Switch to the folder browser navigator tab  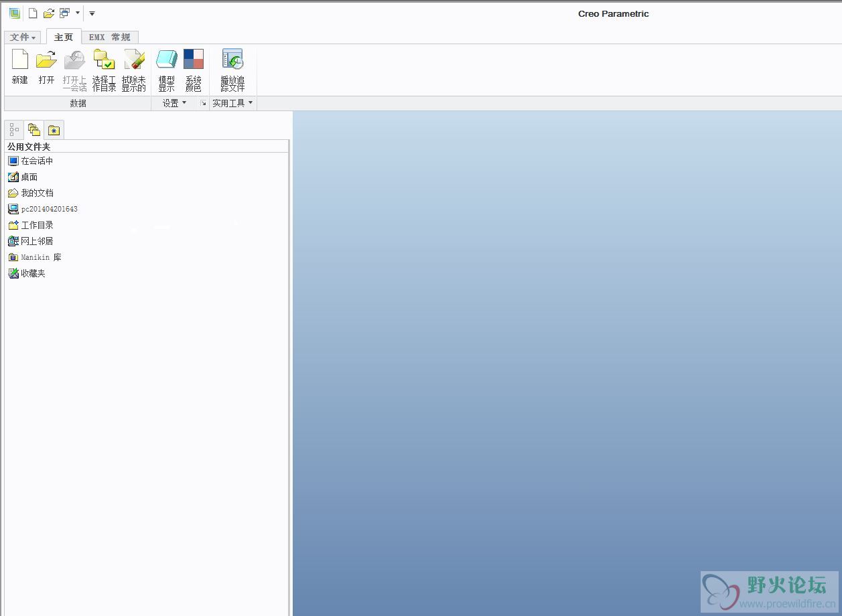pyautogui.click(x=34, y=130)
